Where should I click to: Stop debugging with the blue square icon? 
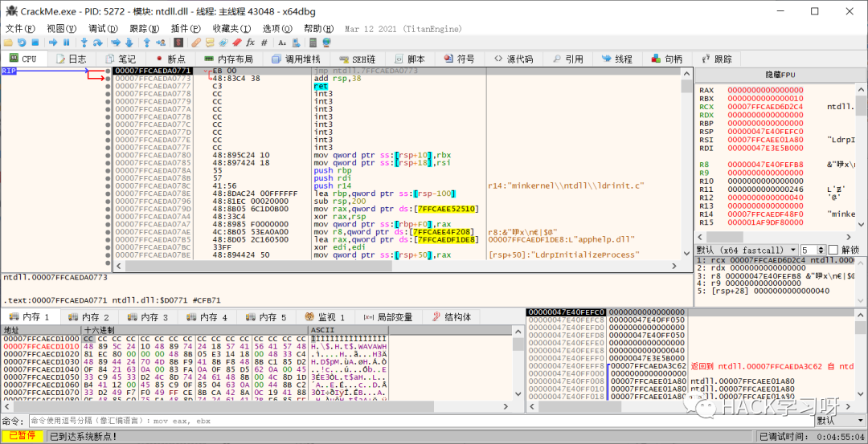(x=35, y=43)
